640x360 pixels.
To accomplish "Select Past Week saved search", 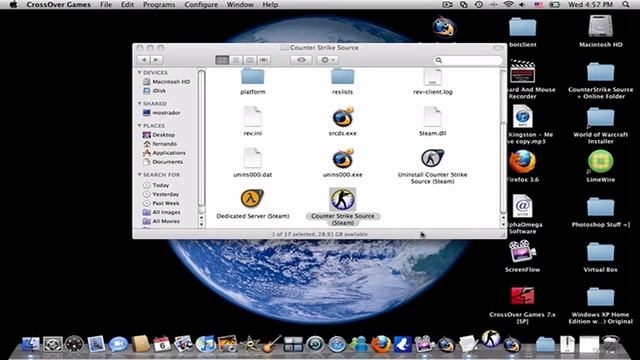I will (x=161, y=203).
